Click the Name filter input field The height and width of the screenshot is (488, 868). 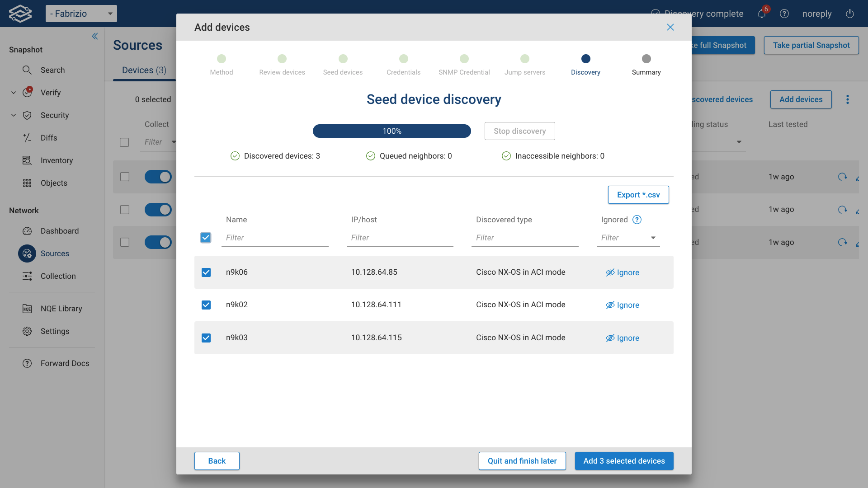(275, 237)
